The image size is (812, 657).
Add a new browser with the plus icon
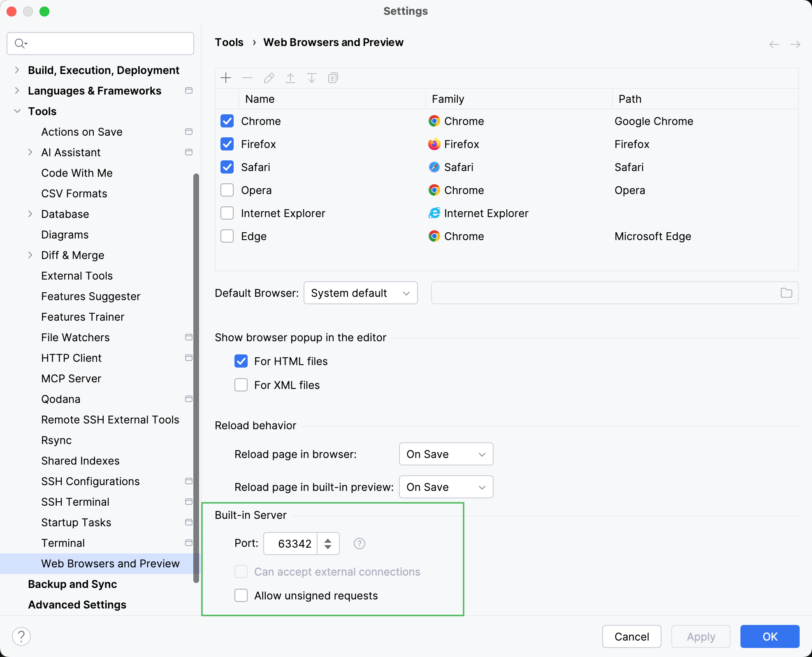point(226,78)
